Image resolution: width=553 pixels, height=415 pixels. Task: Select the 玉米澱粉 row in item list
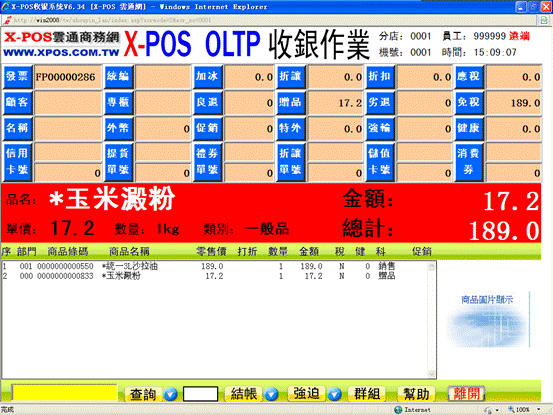pyautogui.click(x=214, y=276)
